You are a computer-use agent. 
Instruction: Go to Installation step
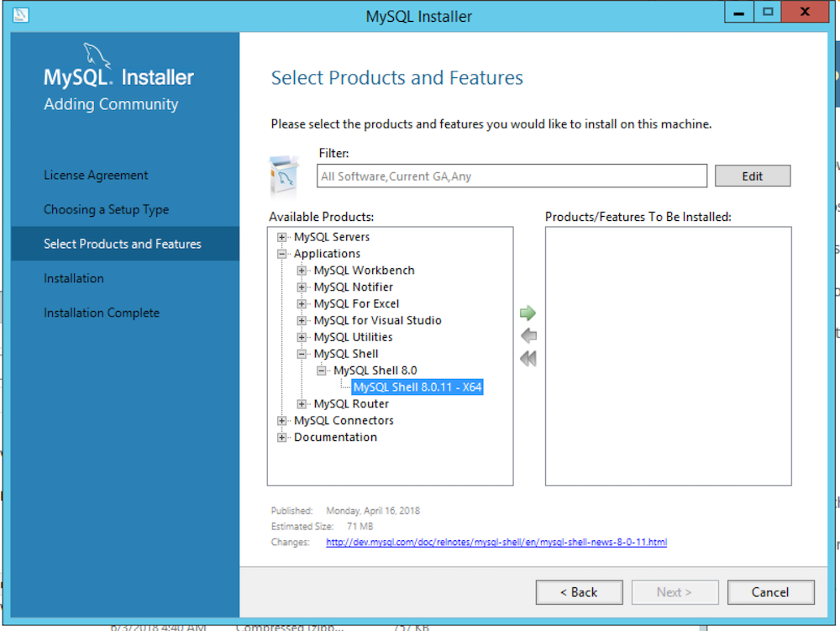[x=74, y=279]
